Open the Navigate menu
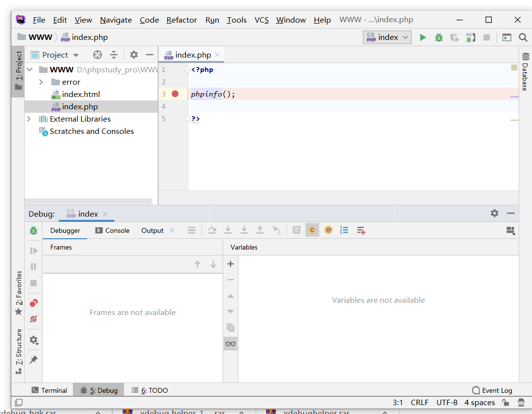The width and height of the screenshot is (532, 414). click(x=116, y=20)
